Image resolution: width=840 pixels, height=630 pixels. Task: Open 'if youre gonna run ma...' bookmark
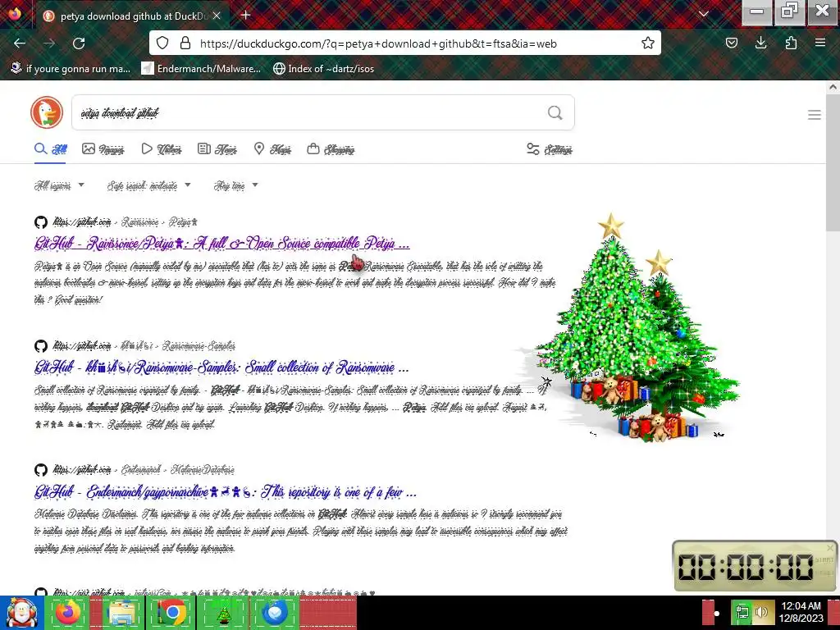(71, 69)
